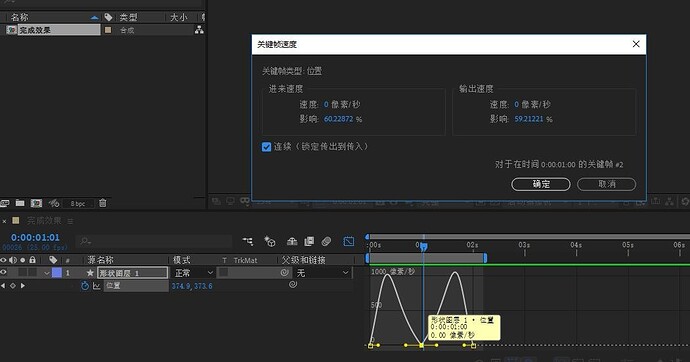Viewport: 690px width, 362px height.
Task: Toggle frame blending icon in timeline
Action: coord(309,241)
